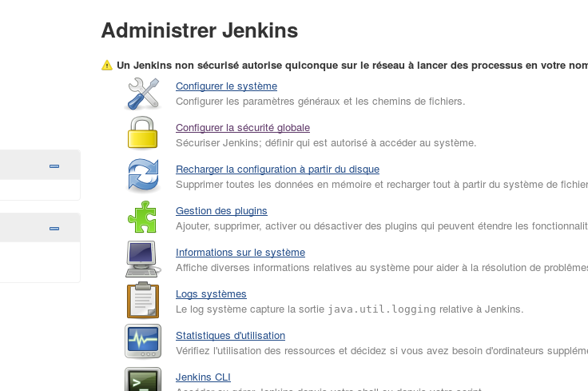Screen dimensions: 588x391
Task: Open the Gestion des plugins link
Action: (221, 211)
